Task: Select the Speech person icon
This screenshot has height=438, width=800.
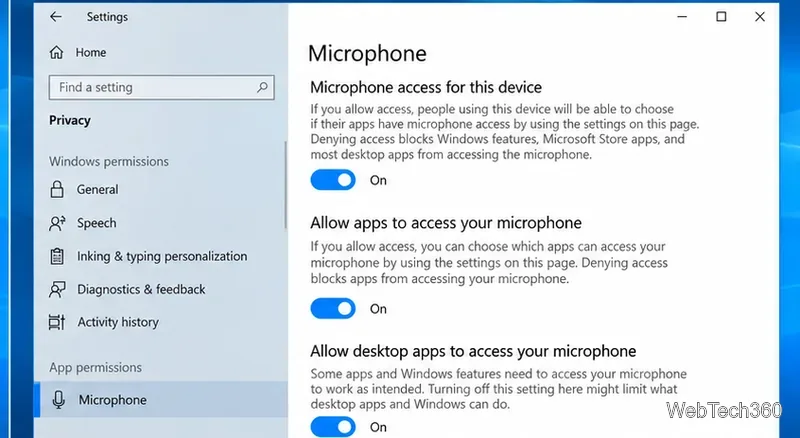Action: point(57,223)
